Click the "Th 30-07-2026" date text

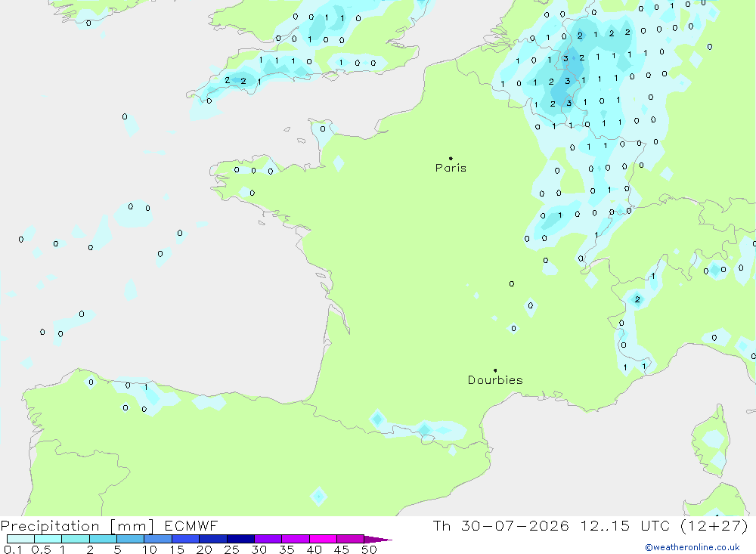coord(500,526)
